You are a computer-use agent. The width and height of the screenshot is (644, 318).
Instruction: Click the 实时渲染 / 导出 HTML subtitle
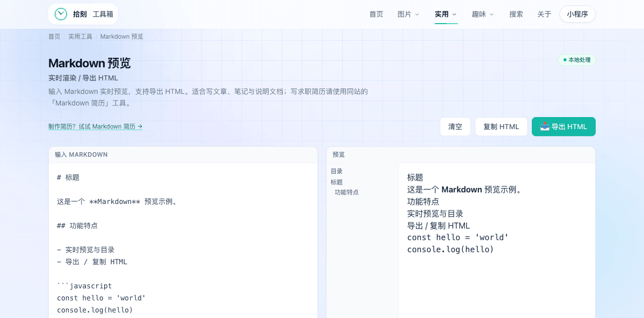click(83, 78)
